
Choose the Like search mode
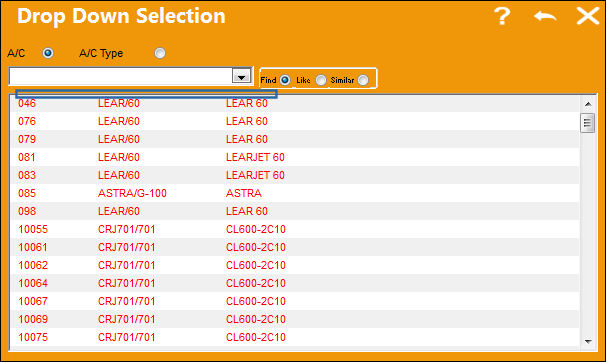321,80
